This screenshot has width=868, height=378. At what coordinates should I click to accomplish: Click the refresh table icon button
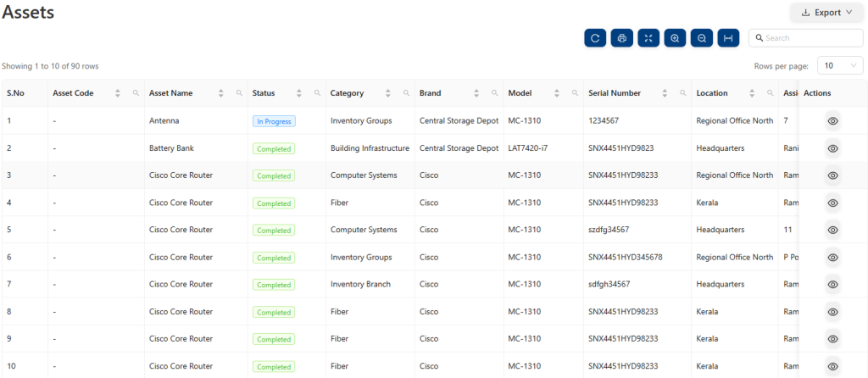(595, 38)
